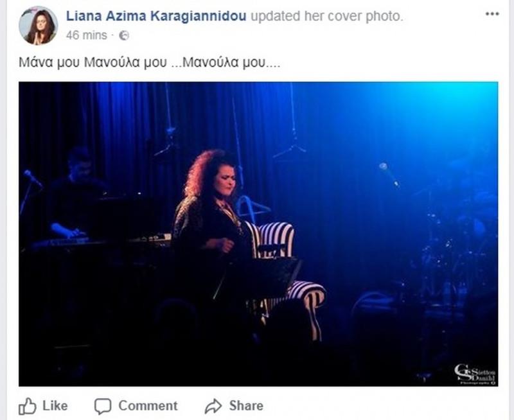Image resolution: width=514 pixels, height=420 pixels.
Task: Click the 'updated her cover photo' text
Action: (327, 16)
